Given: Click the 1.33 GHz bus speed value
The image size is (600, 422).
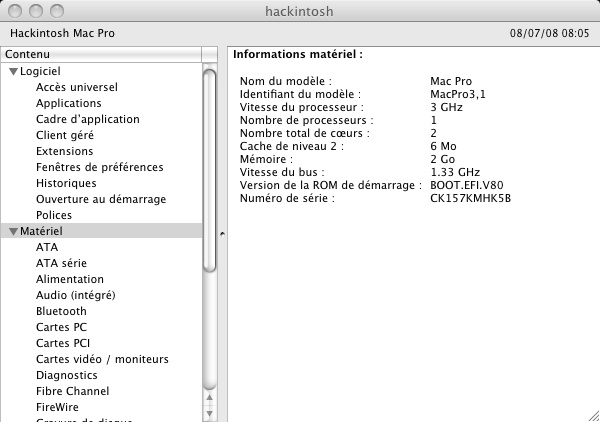Looking at the screenshot, I should (x=455, y=172).
